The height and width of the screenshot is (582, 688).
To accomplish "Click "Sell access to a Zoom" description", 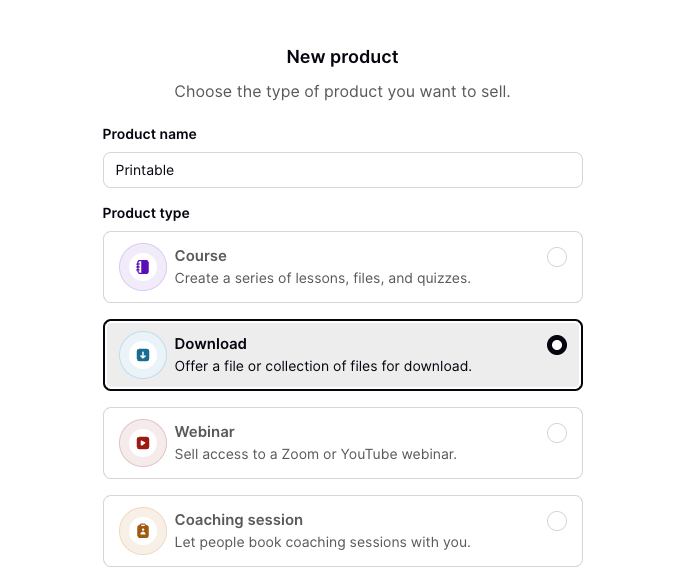I will click(x=315, y=454).
